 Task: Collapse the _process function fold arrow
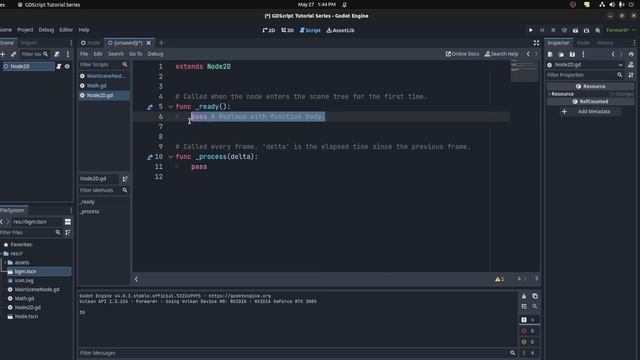[171, 157]
